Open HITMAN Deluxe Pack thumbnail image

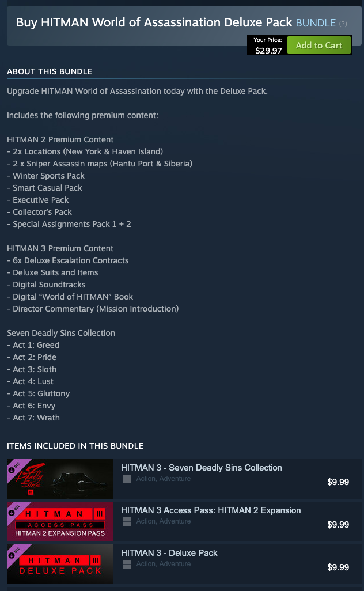(x=60, y=564)
